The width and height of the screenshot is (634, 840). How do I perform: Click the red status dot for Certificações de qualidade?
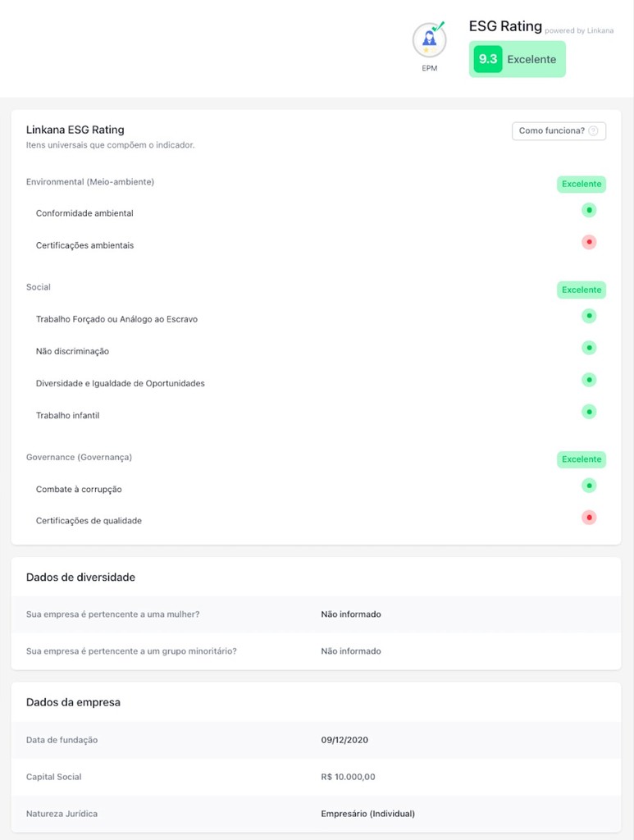pyautogui.click(x=589, y=517)
